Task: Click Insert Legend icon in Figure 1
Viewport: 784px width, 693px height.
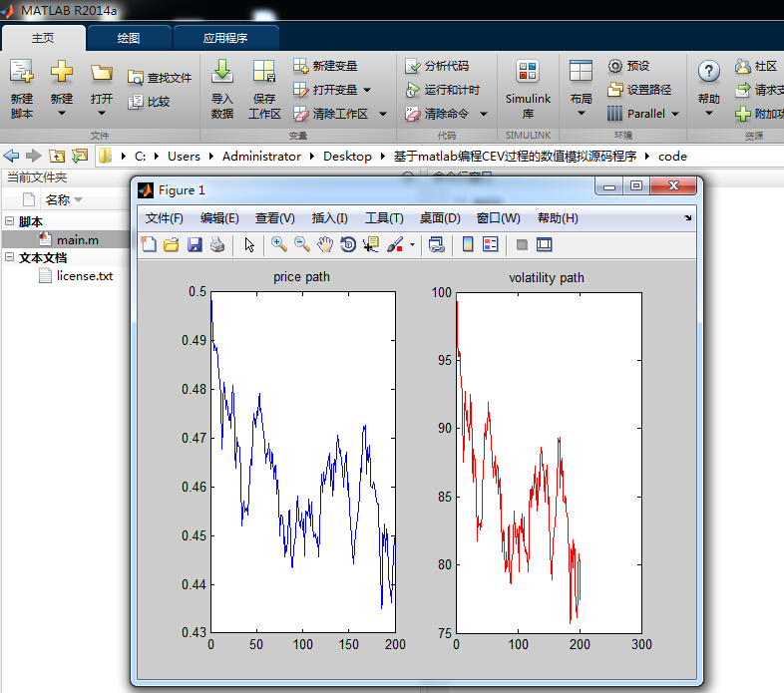Action: pyautogui.click(x=491, y=244)
